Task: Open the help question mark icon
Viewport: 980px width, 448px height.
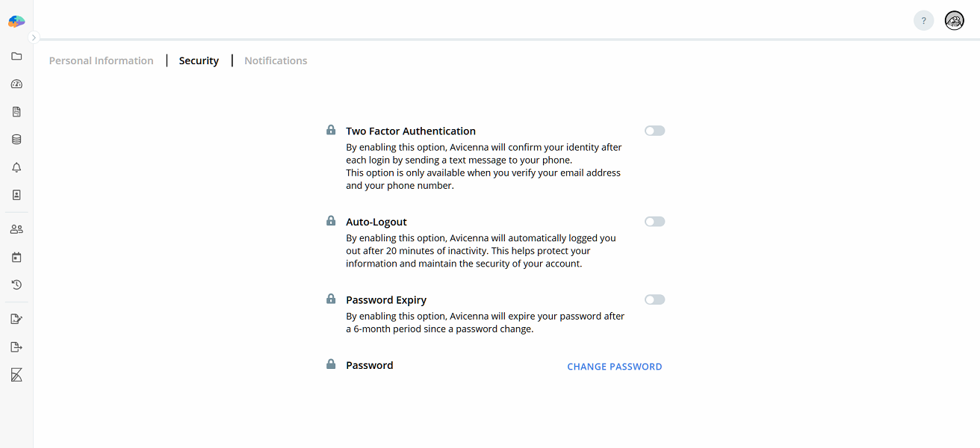Action: tap(923, 20)
